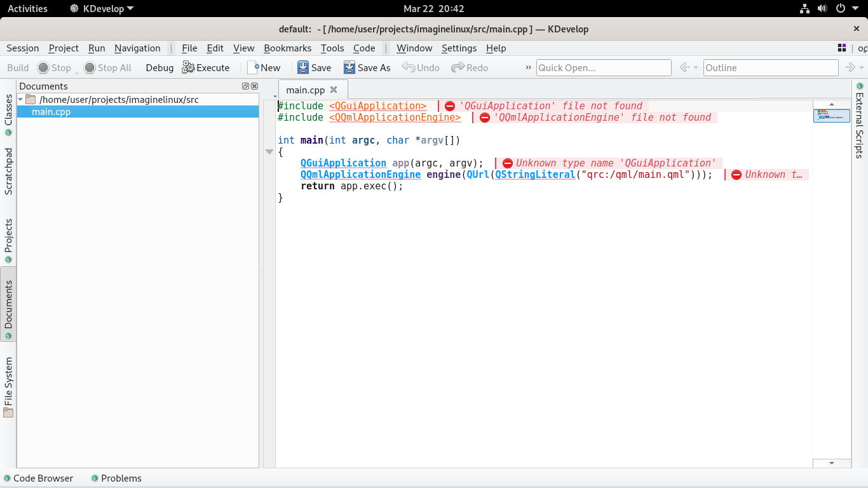
Task: Show the Problems bottom panel
Action: pos(116,478)
